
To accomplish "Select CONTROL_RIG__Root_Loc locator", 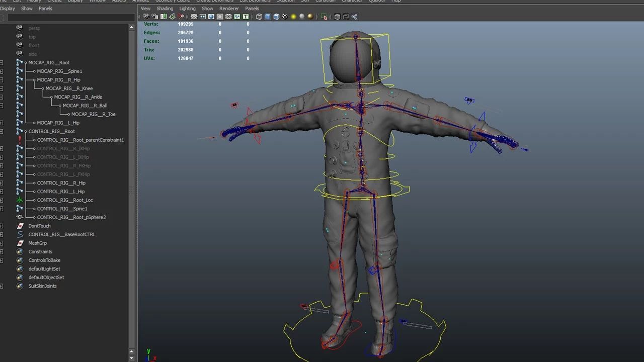I will (65, 200).
